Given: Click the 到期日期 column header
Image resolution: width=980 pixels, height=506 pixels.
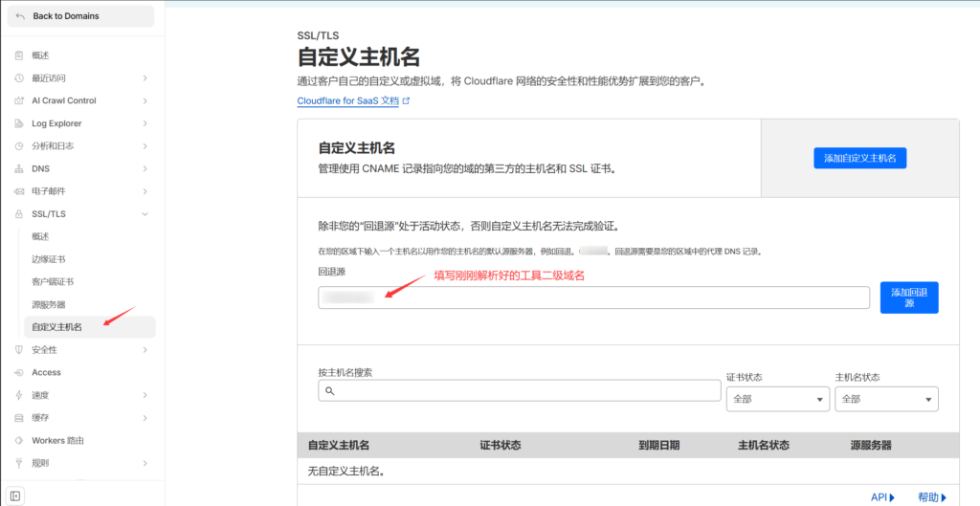Looking at the screenshot, I should pyautogui.click(x=658, y=446).
